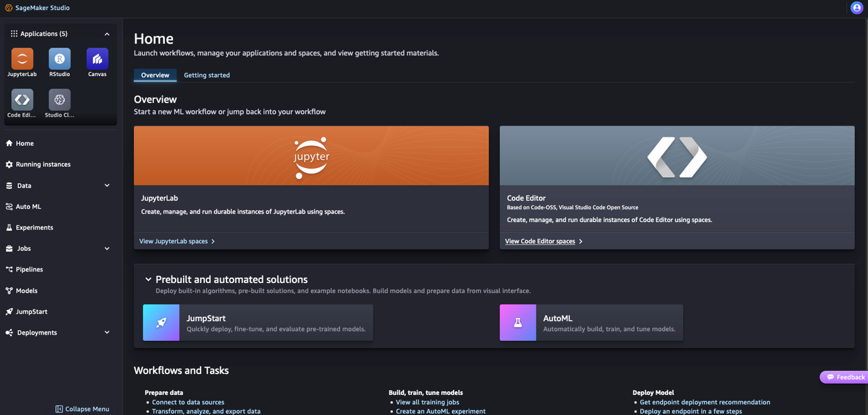Click the Jobs briefcase icon
Viewport: 868px width, 415px height.
point(9,248)
